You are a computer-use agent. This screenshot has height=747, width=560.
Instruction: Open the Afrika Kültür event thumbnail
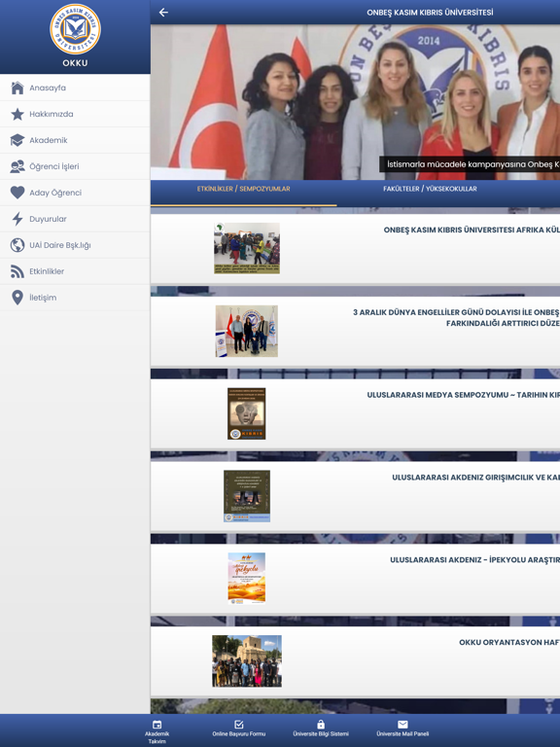247,248
